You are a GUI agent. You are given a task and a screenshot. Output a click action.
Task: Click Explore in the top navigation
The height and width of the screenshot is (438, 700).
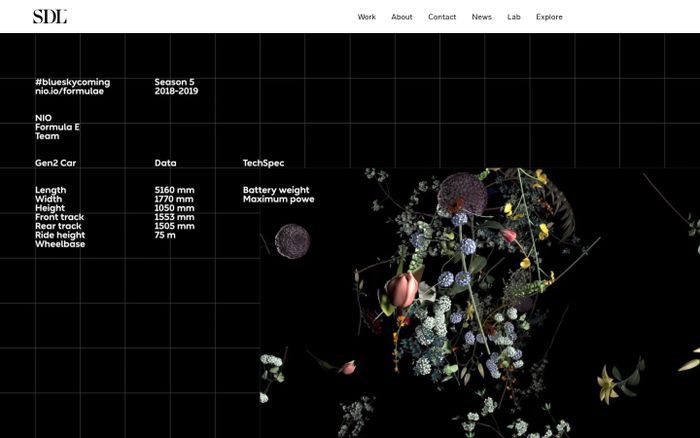(549, 17)
